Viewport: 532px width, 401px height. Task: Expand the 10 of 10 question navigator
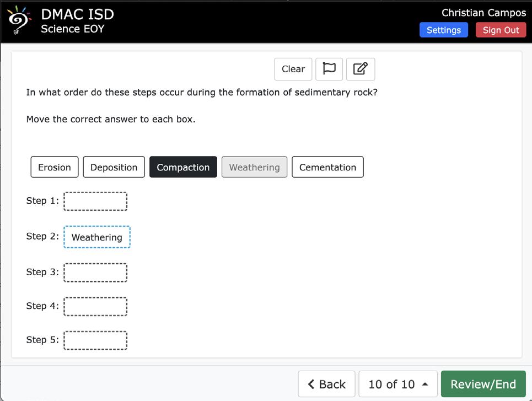click(398, 384)
